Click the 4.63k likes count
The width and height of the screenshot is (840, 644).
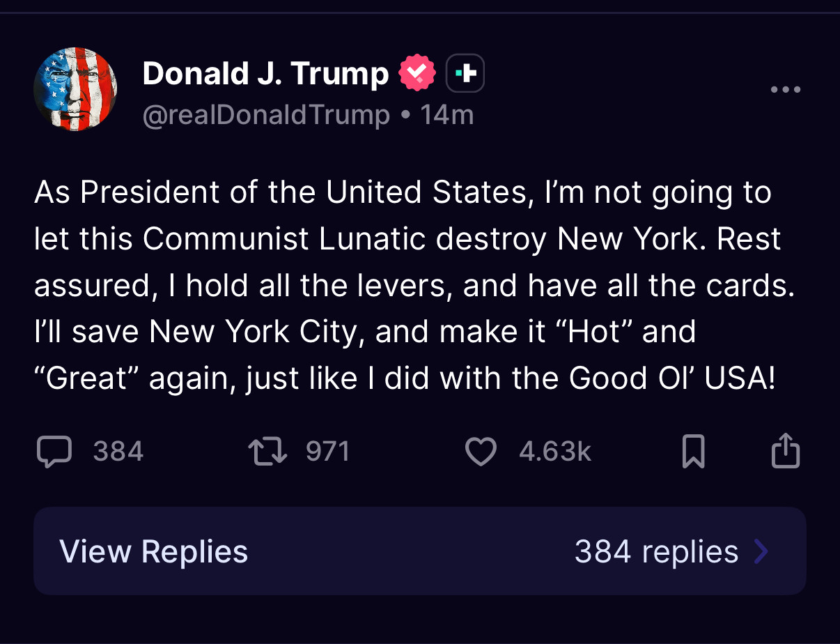555,452
